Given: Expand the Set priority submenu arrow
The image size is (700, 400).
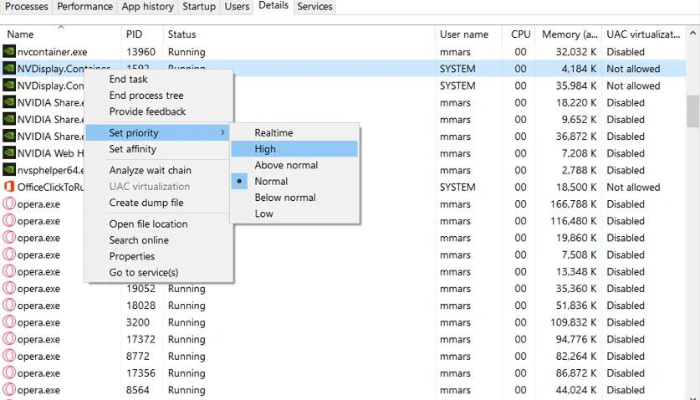Looking at the screenshot, I should [x=223, y=133].
